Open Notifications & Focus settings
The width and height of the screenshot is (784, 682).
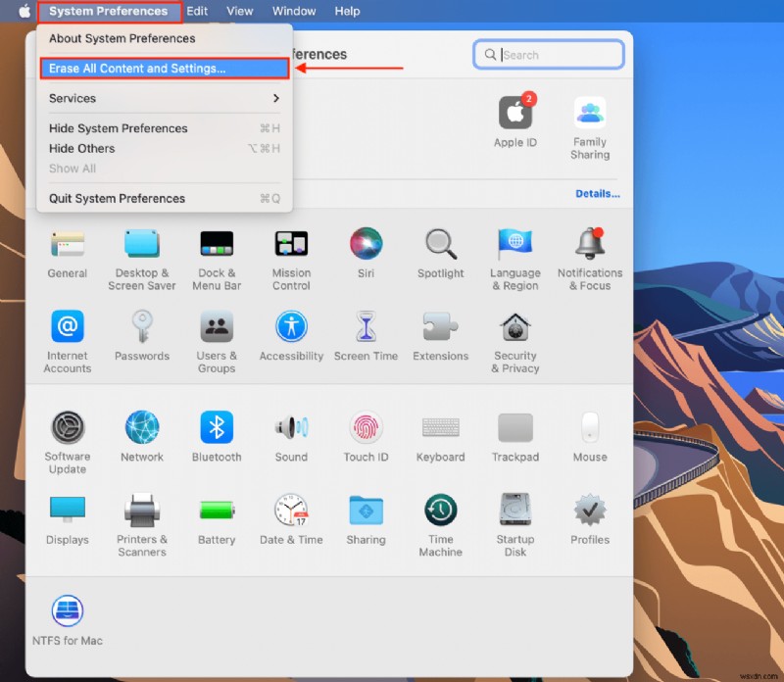coord(589,245)
